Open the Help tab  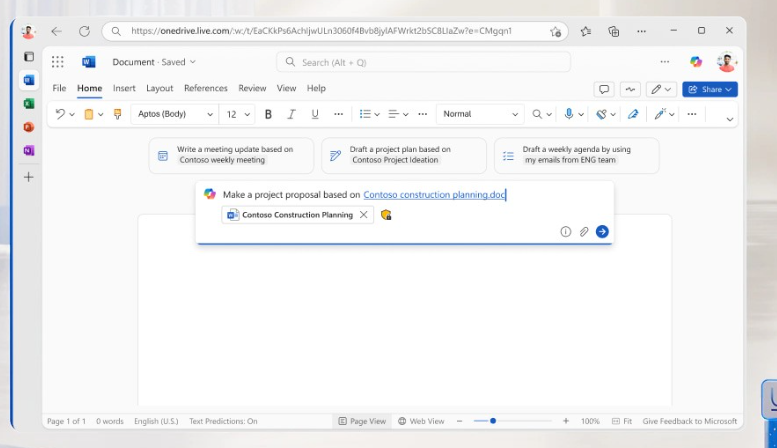point(316,88)
